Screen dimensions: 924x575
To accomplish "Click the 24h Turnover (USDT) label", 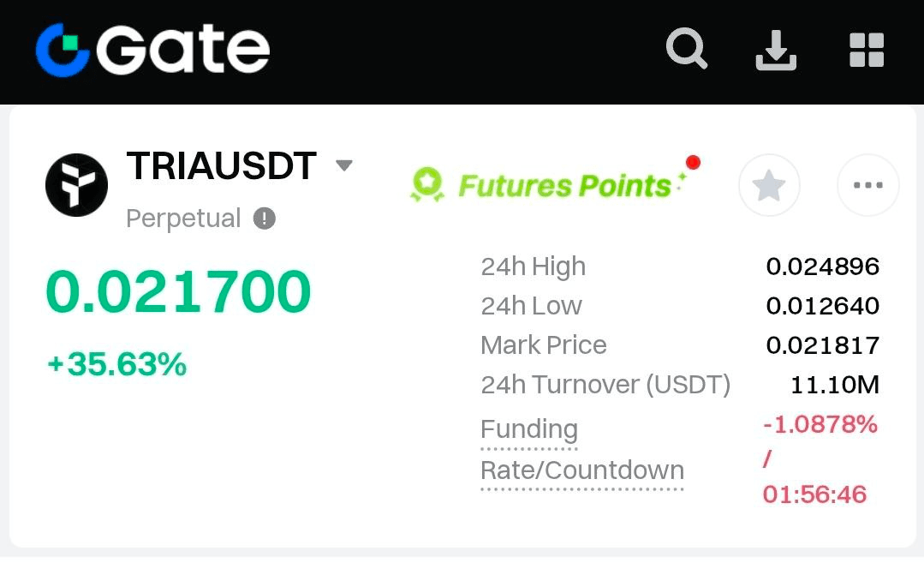I will tap(605, 385).
